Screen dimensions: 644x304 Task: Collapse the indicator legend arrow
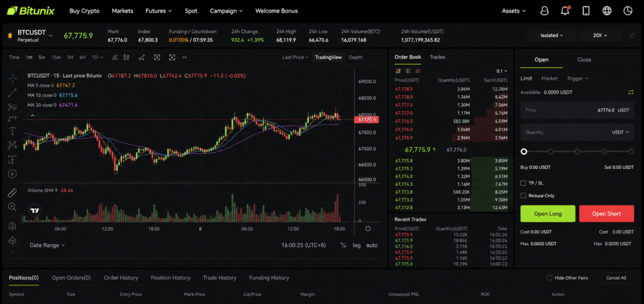pos(33,116)
